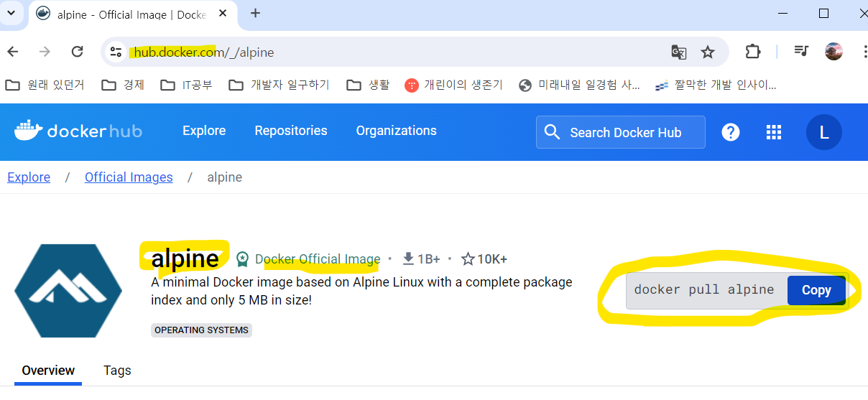Reload the page with refresh icon
The height and width of the screenshot is (400, 868).
[78, 52]
